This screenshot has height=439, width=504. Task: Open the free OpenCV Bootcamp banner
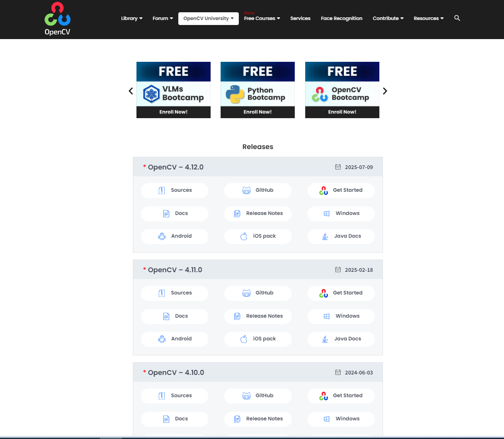pos(342,90)
